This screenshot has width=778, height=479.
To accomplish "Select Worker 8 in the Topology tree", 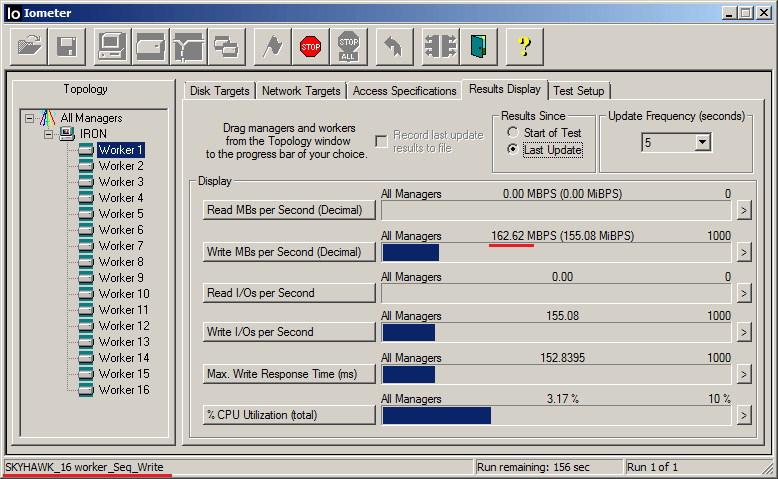I will click(120, 262).
